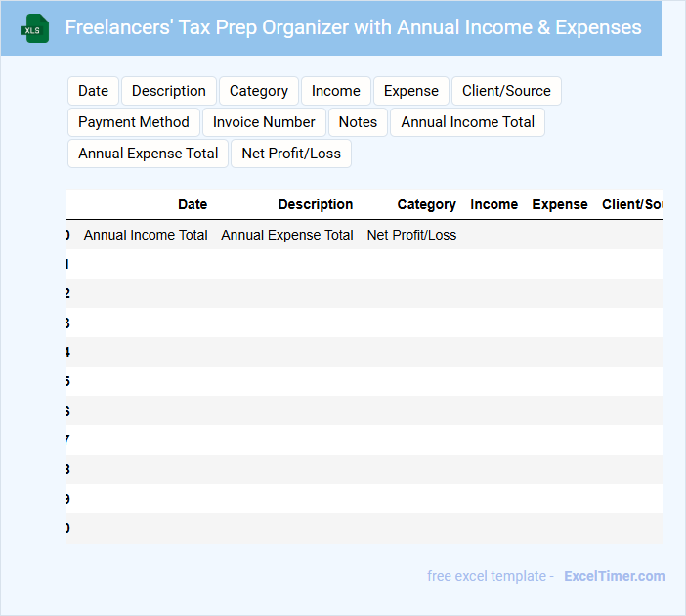Screen dimensions: 686x616
Task: Click the Annual Income Total table cell
Action: click(x=146, y=235)
